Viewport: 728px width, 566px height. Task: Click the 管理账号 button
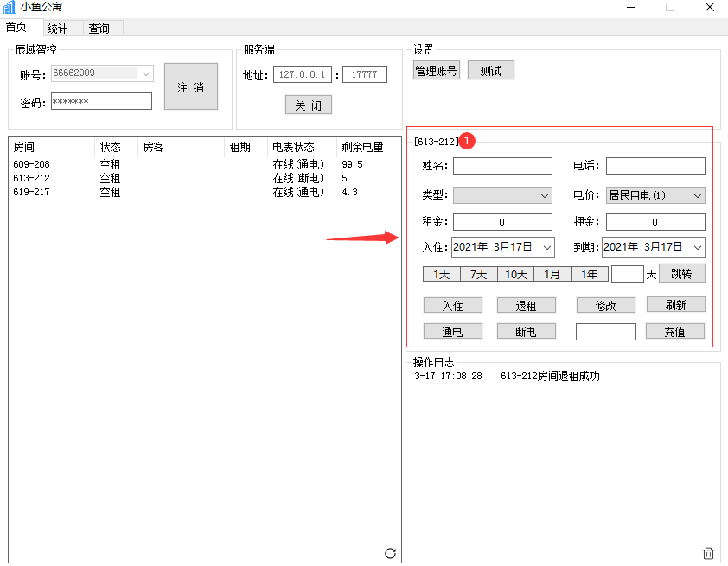(437, 71)
